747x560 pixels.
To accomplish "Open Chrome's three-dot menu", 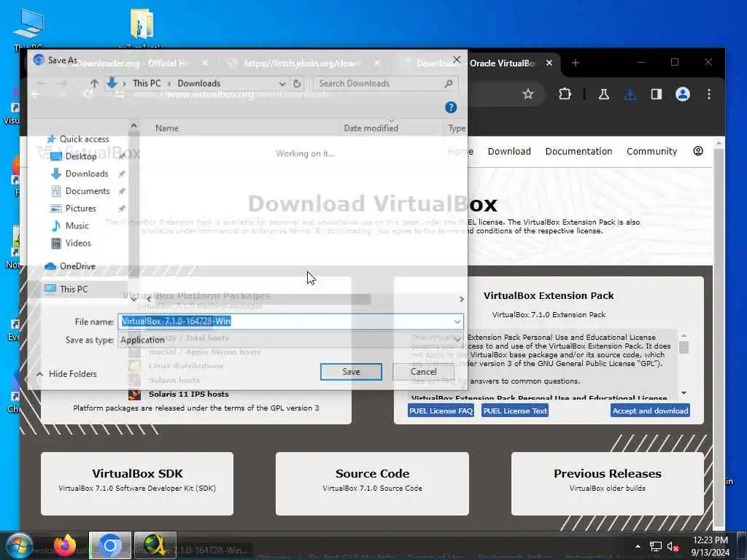I will [x=709, y=94].
